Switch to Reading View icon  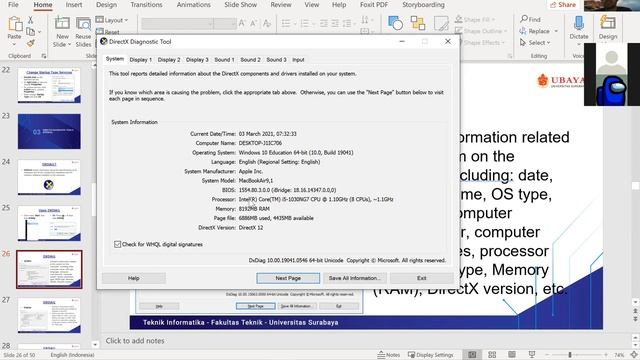(x=512, y=355)
